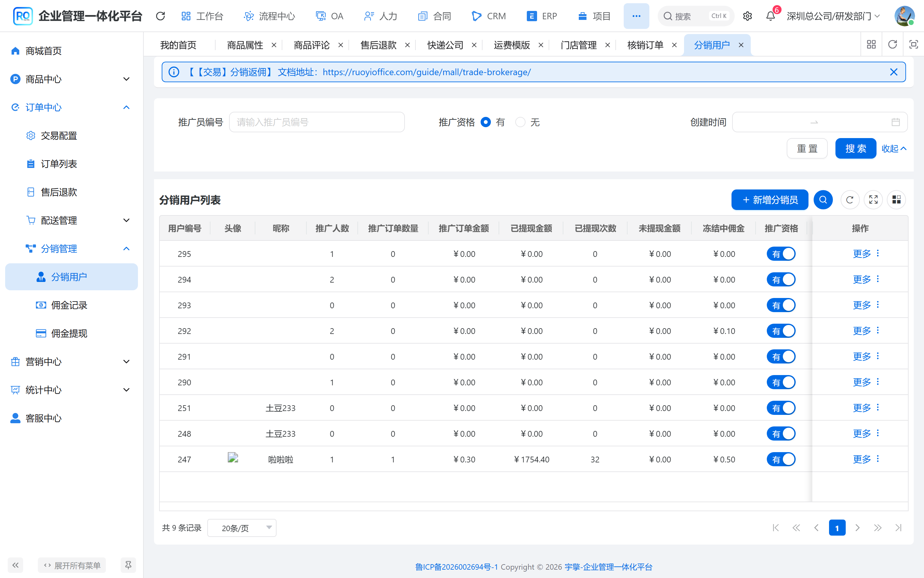The height and width of the screenshot is (578, 924).
Task: Expand the 商品中心 sidebar menu
Action: point(72,79)
